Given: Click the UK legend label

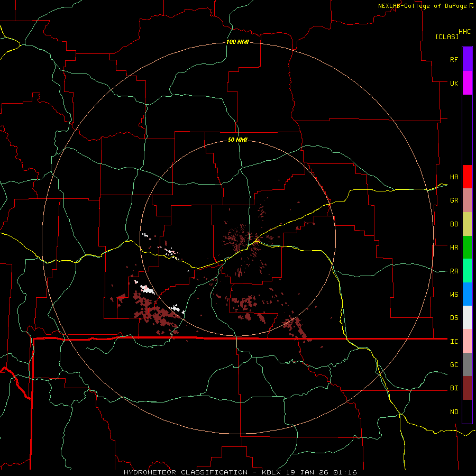Looking at the screenshot, I should (x=454, y=83).
